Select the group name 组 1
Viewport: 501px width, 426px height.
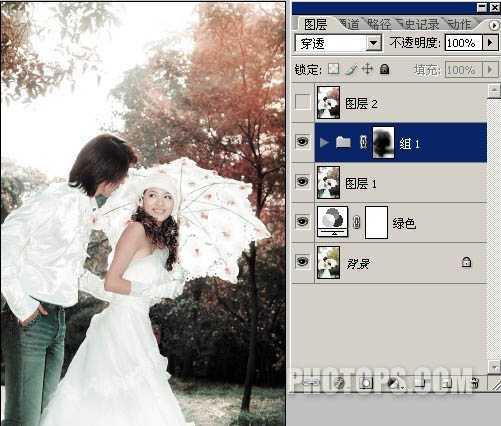point(409,144)
